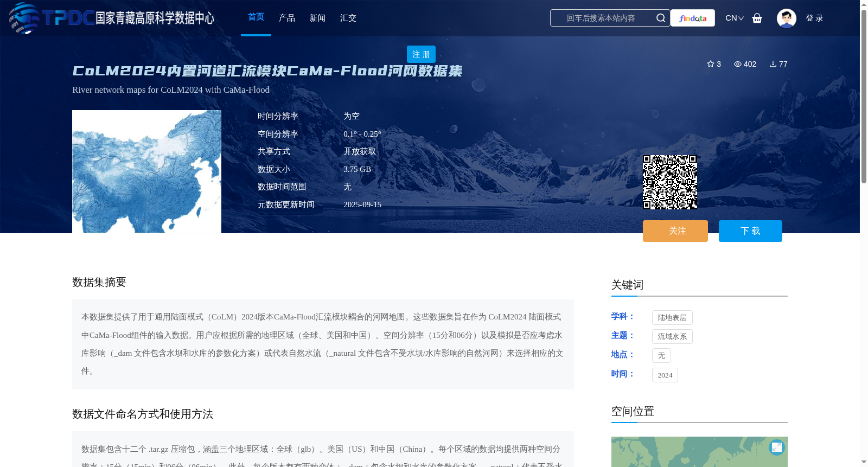Select the 2024 time tag

pos(665,375)
